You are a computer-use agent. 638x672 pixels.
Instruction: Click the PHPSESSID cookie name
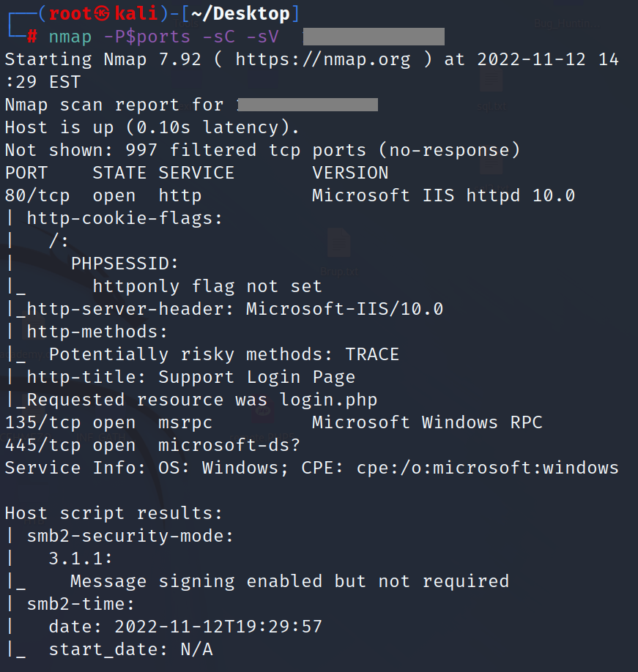point(125,264)
